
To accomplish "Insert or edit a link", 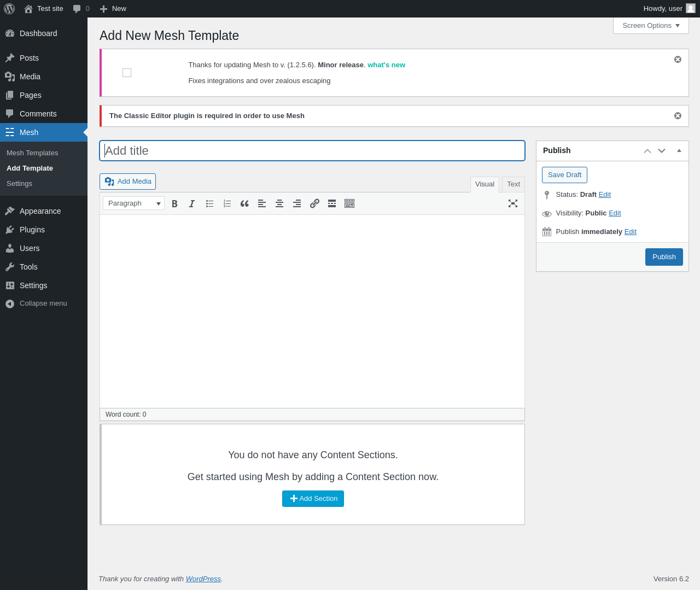I will click(x=314, y=203).
